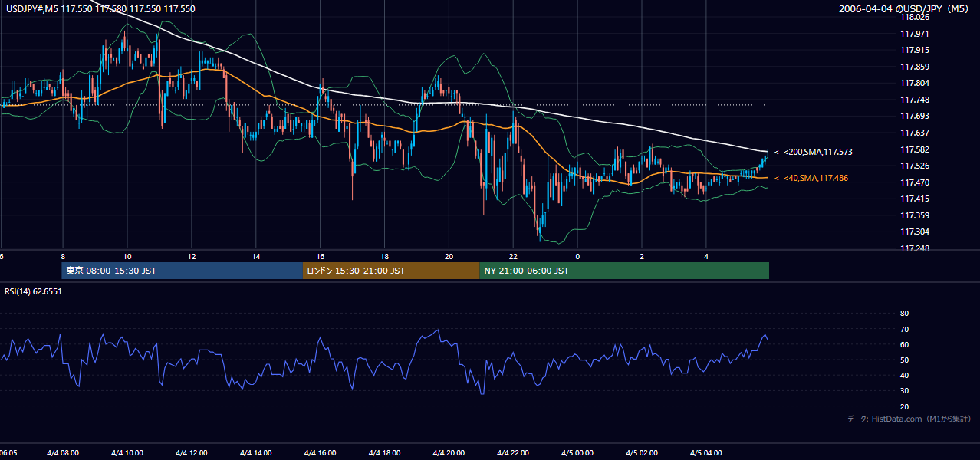Click RSI scale value 70
Viewport: 980px width, 460px height.
[x=904, y=329]
